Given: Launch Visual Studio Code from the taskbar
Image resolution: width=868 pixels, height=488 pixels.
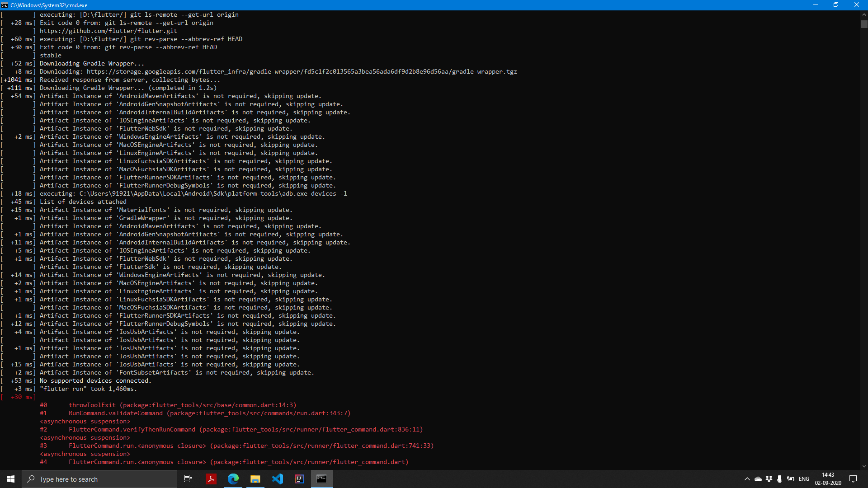Looking at the screenshot, I should pyautogui.click(x=278, y=479).
